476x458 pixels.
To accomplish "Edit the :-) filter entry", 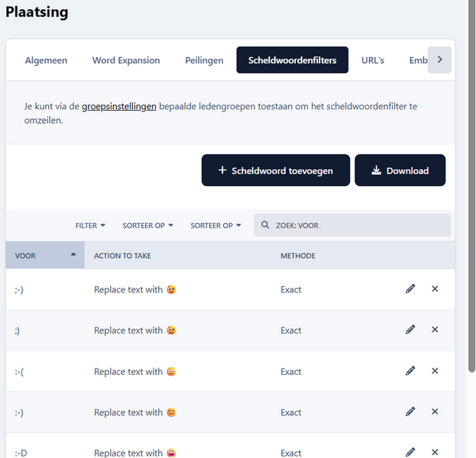I will 410,412.
